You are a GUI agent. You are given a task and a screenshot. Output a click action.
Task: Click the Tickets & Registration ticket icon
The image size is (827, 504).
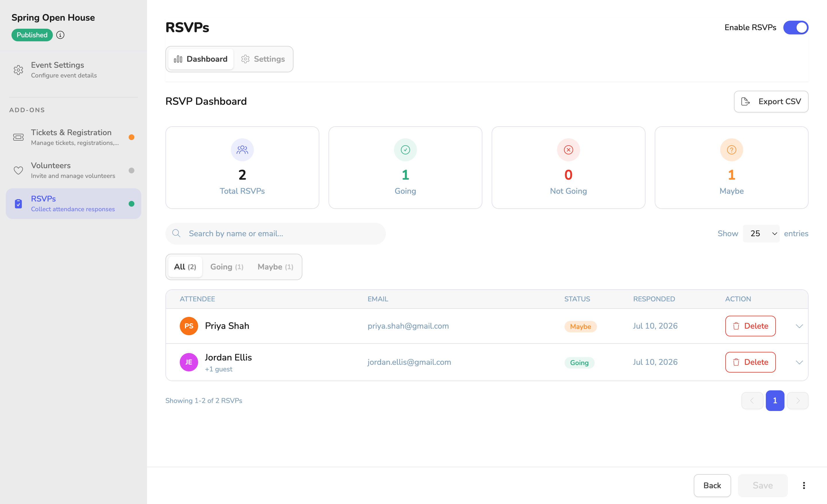point(18,137)
